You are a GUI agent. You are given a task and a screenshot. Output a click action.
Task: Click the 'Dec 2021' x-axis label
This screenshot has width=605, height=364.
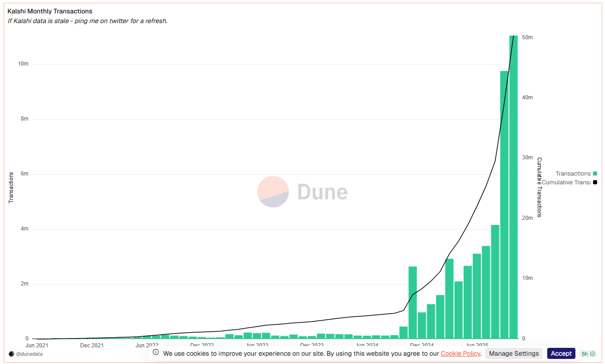(92, 345)
